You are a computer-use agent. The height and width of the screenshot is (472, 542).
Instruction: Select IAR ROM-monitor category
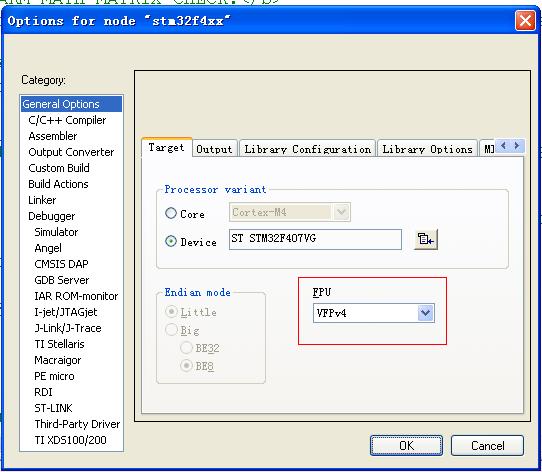[76, 296]
